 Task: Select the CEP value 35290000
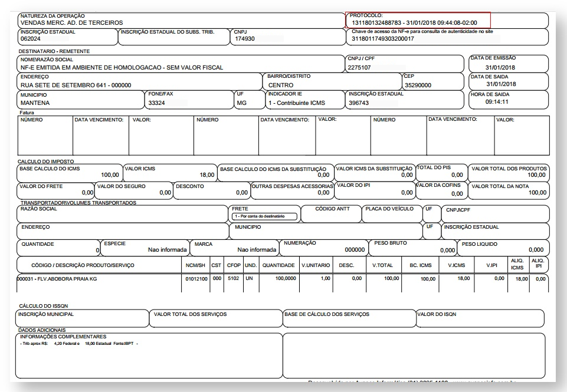(x=418, y=85)
